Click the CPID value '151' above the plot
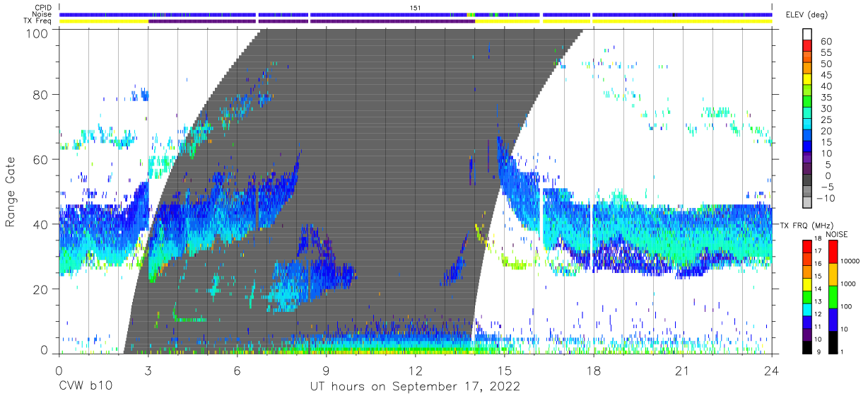This screenshot has width=868, height=401. click(x=415, y=8)
